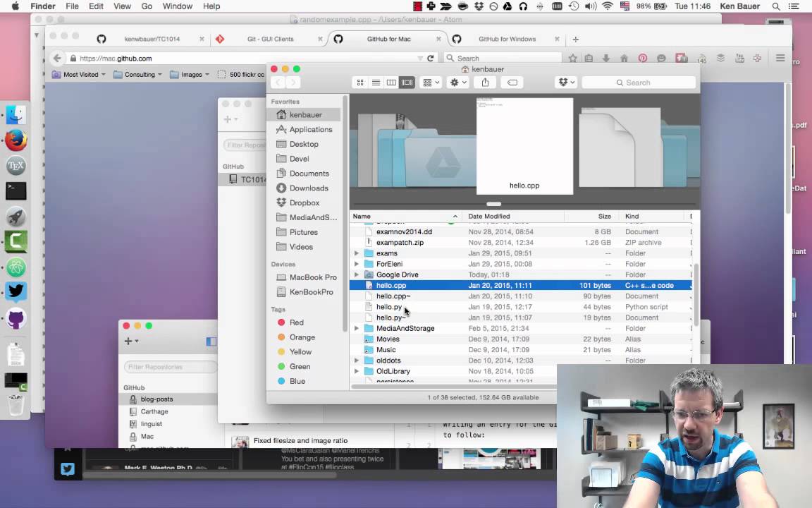Select the exampatch.zip file row
The height and width of the screenshot is (508, 812).
pos(521,243)
